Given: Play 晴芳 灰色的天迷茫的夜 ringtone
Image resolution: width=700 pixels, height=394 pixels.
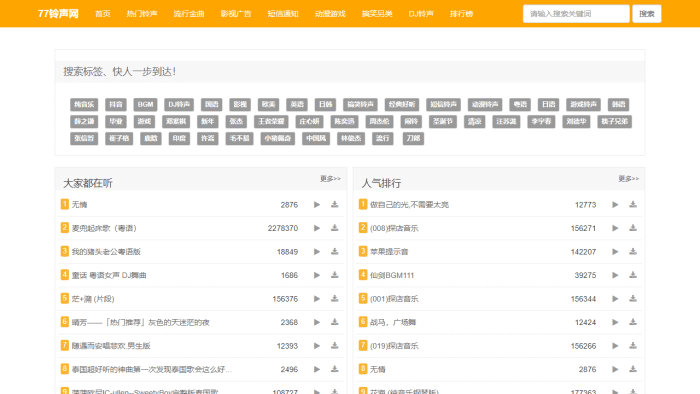Looking at the screenshot, I should click(x=317, y=323).
